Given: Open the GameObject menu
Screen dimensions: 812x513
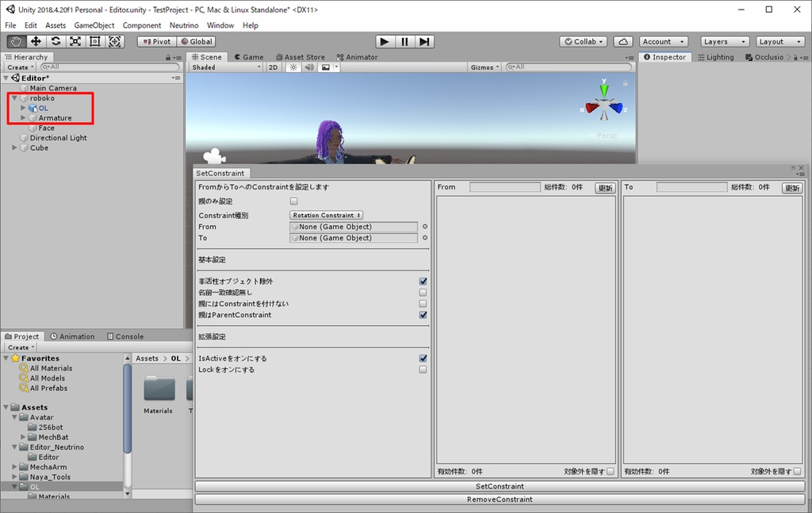Looking at the screenshot, I should click(x=94, y=25).
